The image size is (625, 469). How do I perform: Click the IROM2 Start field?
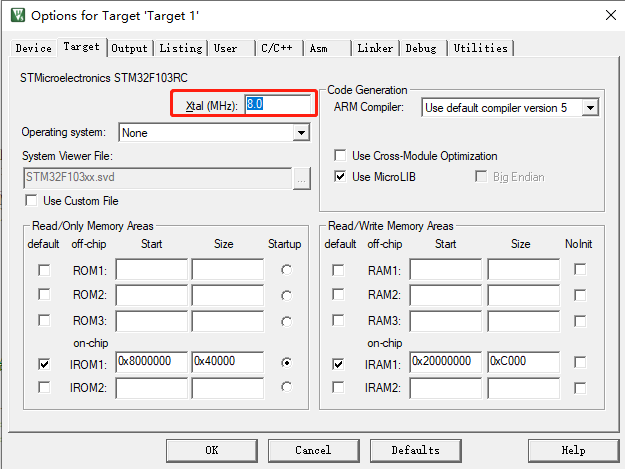tap(151, 388)
